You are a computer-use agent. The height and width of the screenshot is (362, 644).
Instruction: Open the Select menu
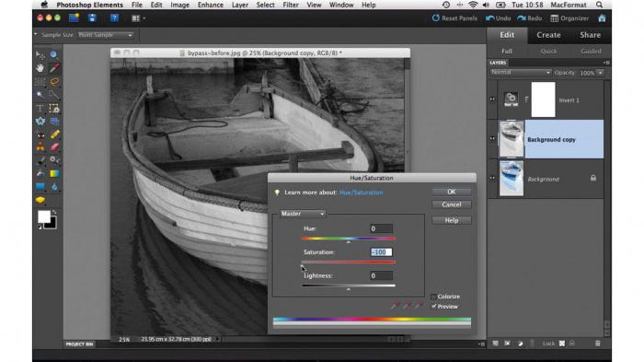tap(265, 5)
